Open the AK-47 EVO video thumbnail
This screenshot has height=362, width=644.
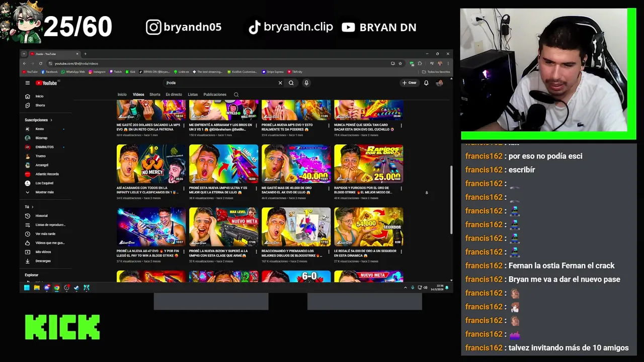tap(151, 227)
